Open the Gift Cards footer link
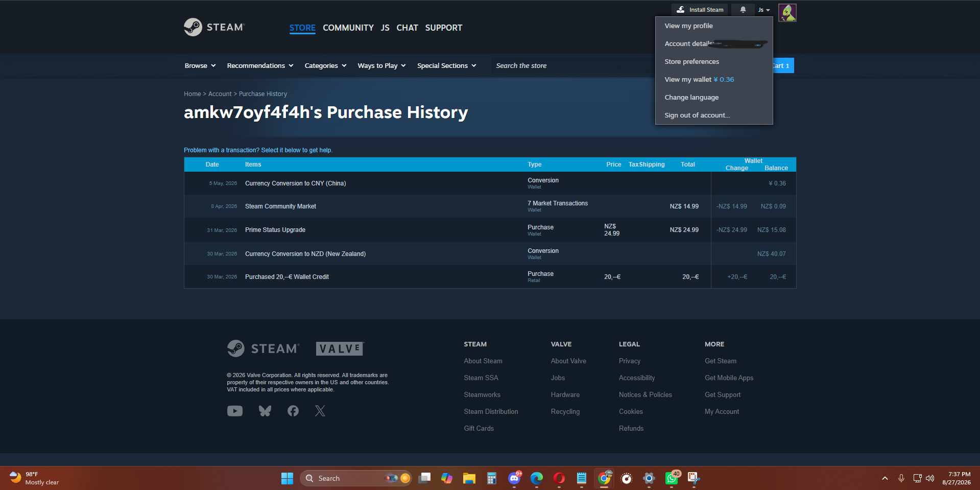 [x=479, y=428]
